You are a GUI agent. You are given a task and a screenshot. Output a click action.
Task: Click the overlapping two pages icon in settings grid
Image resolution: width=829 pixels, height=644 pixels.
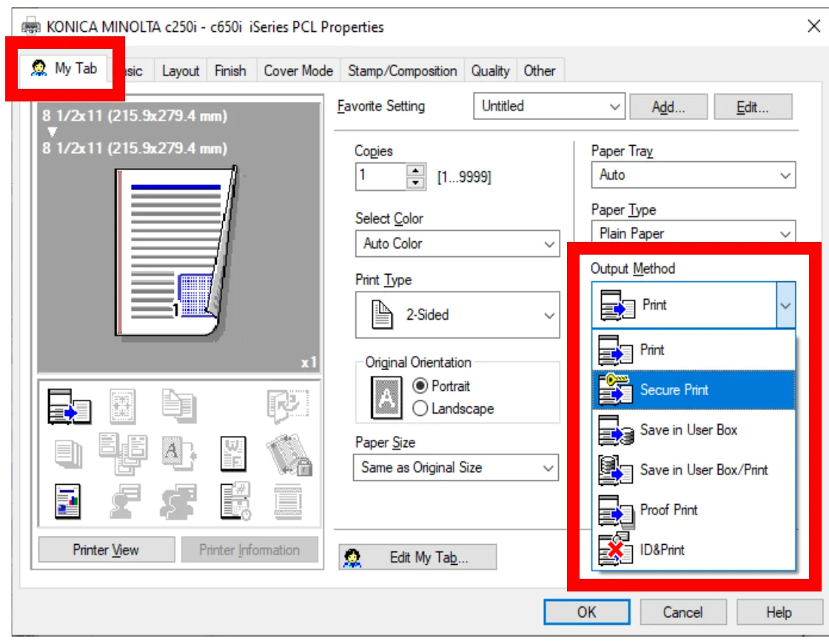pos(179,406)
